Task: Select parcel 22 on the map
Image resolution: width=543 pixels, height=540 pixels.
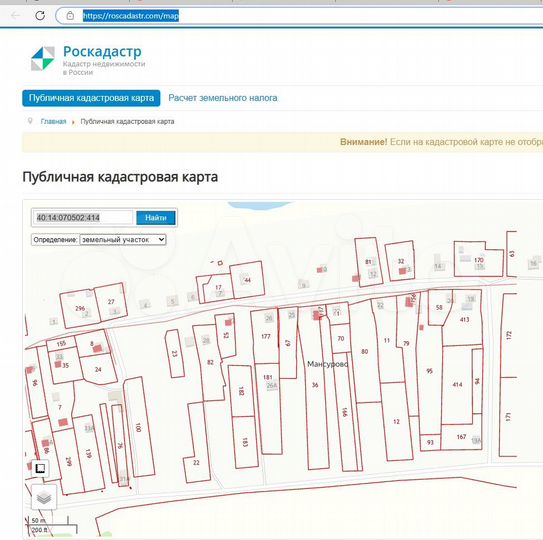Action: coord(196,462)
